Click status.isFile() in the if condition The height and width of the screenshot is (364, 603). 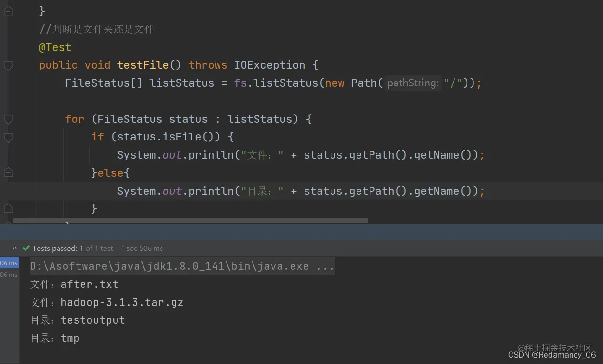click(169, 137)
